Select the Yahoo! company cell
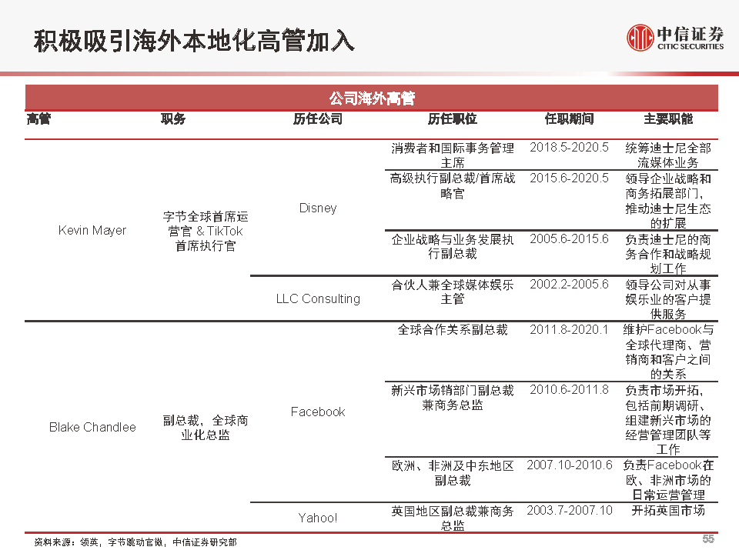Viewport: 739px width, 560px height. click(318, 518)
